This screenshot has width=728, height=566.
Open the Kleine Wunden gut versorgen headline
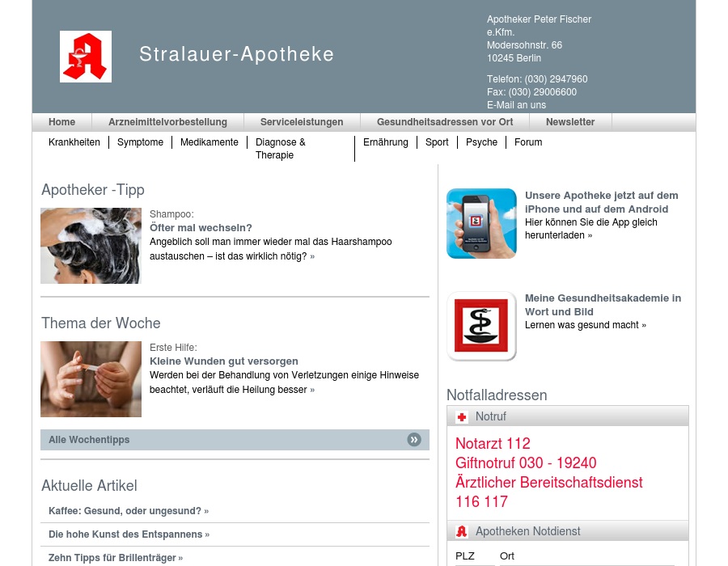click(224, 361)
